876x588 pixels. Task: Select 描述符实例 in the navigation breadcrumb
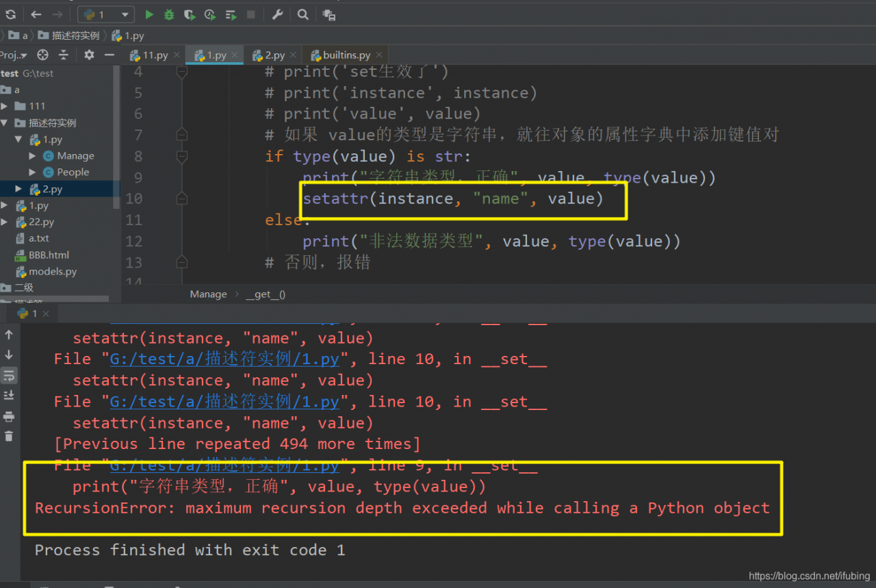click(69, 36)
